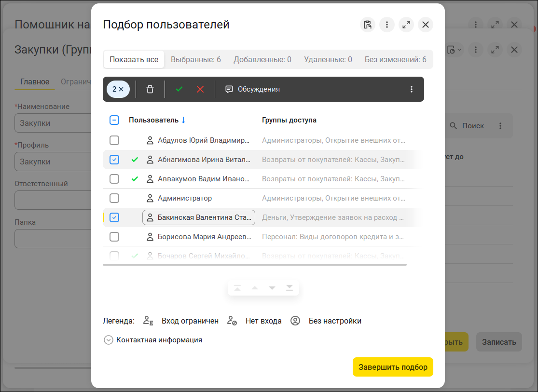Open Обсуждения discussions
Viewport: 538px width, 392px height.
[252, 89]
